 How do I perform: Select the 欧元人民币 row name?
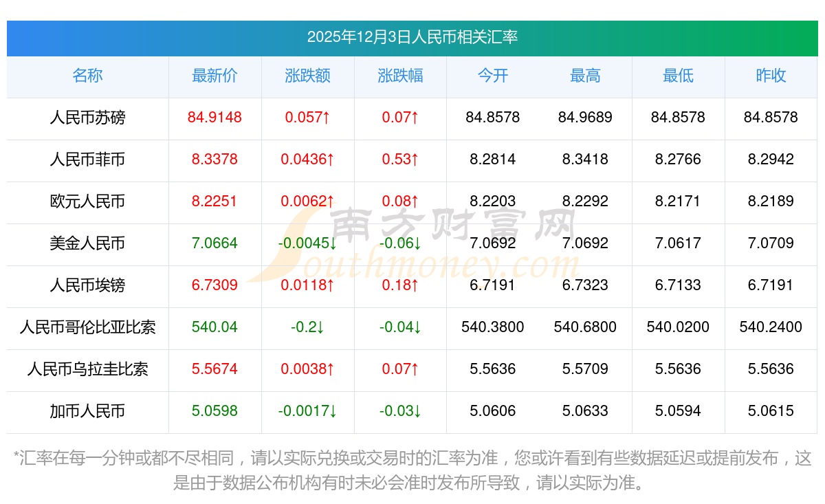click(87, 201)
